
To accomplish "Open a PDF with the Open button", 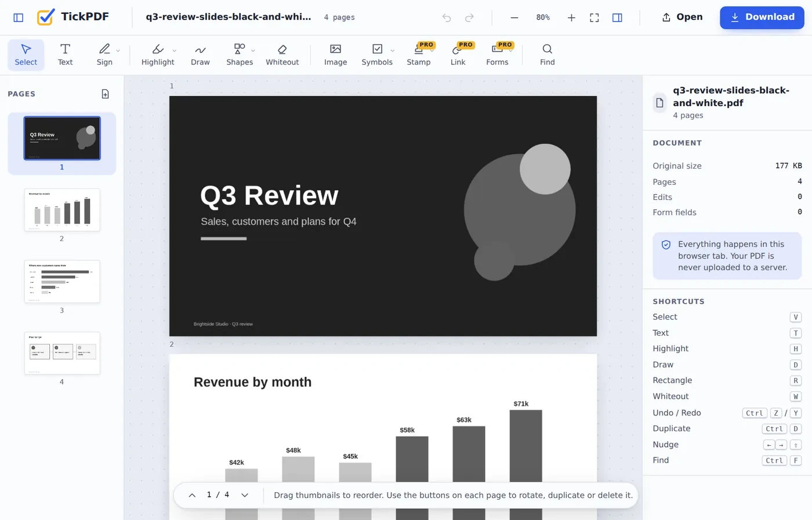I will point(682,17).
